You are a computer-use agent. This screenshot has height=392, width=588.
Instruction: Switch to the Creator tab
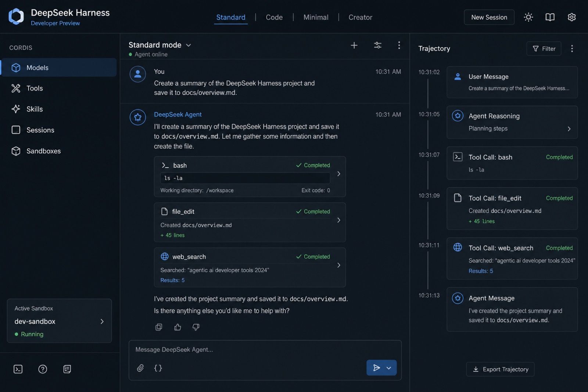point(360,17)
